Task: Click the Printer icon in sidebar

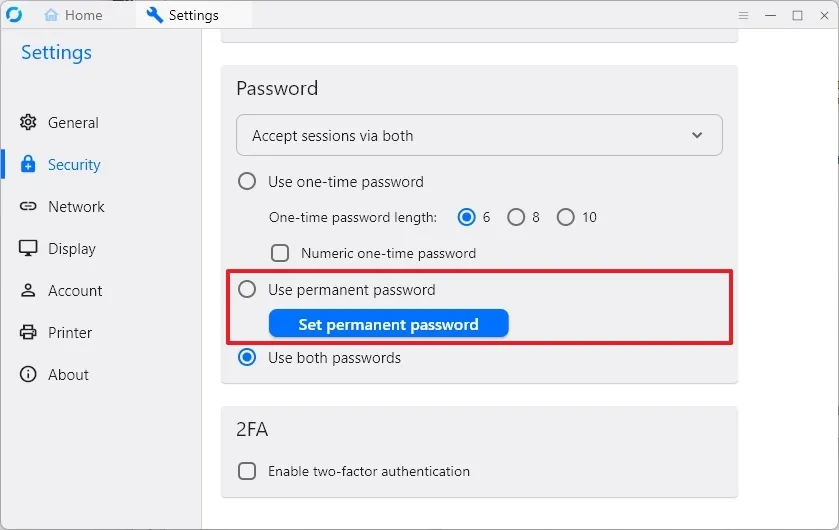Action: click(x=28, y=333)
